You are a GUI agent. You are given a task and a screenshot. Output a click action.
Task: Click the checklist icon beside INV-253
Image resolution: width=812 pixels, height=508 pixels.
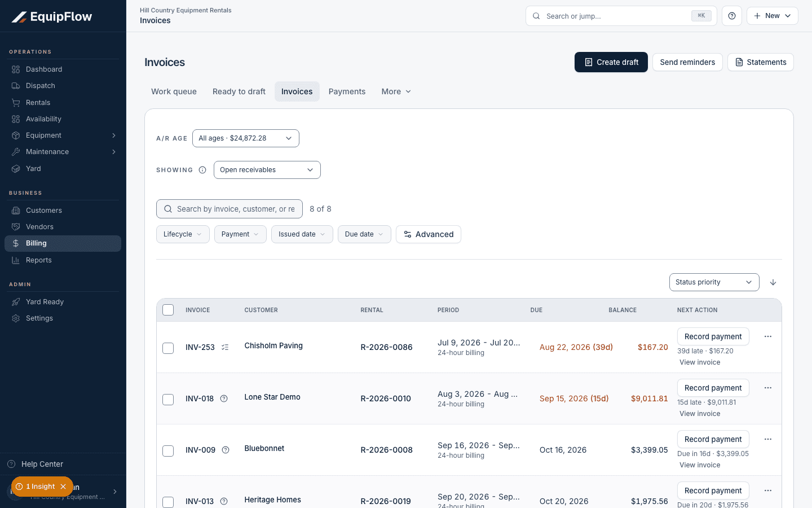click(x=225, y=347)
